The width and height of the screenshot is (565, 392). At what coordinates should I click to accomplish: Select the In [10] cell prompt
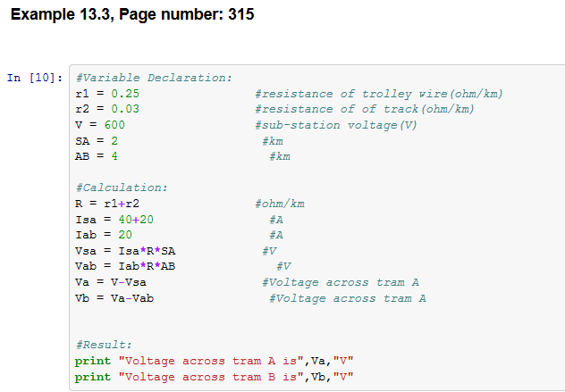point(35,78)
